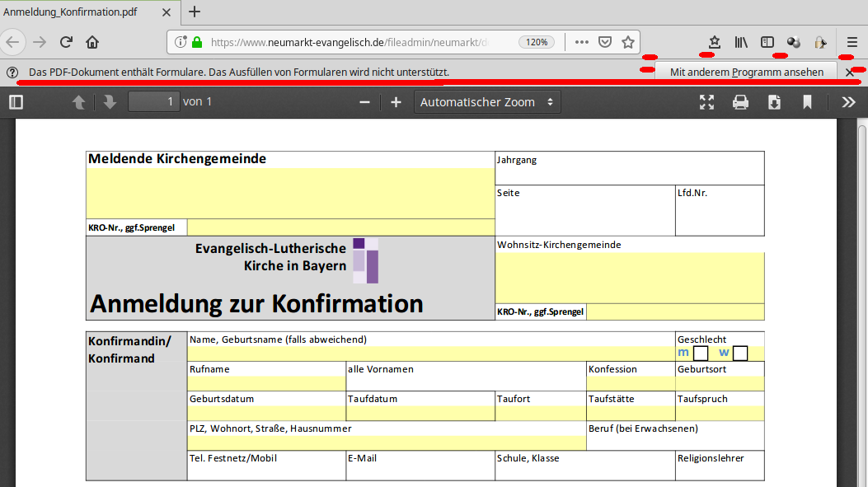868x487 pixels.
Task: Check the 'm' Geschlecht checkbox
Action: coord(701,353)
